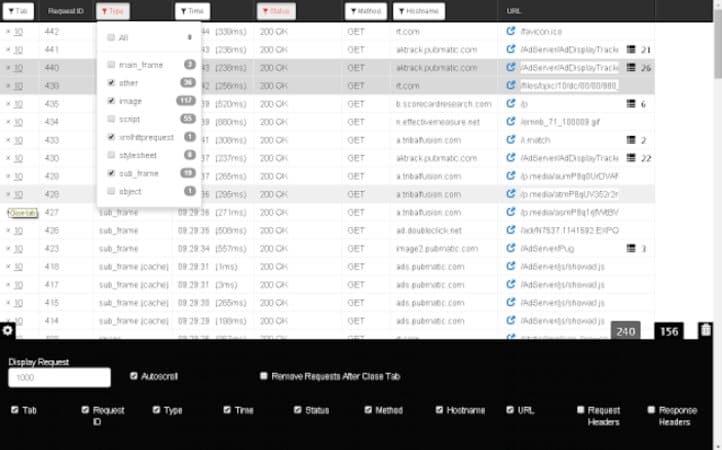Image resolution: width=722 pixels, height=450 pixels.
Task: Open the URL of request 434
Action: coord(510,122)
